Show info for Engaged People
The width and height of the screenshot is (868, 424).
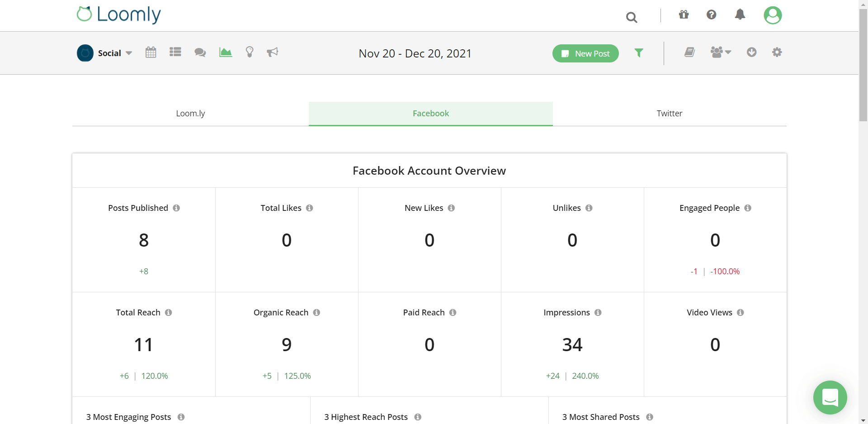(748, 208)
